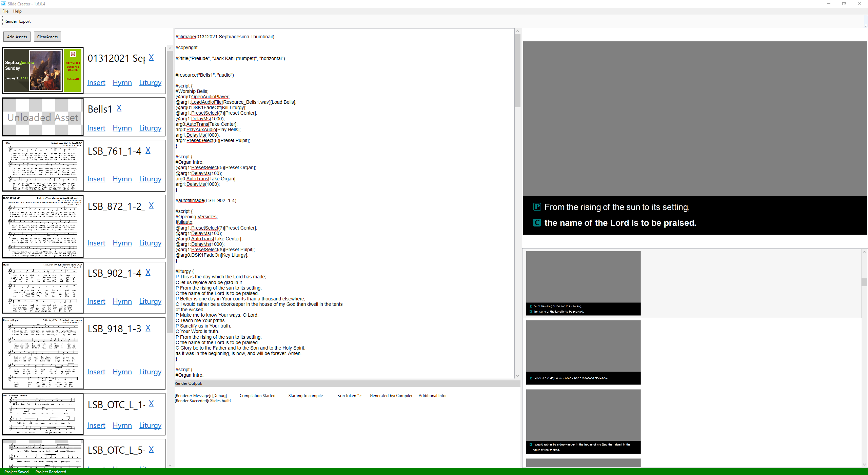This screenshot has width=868, height=475.
Task: Click Insert for the LSB_872_1-2_ asset
Action: [x=96, y=243]
